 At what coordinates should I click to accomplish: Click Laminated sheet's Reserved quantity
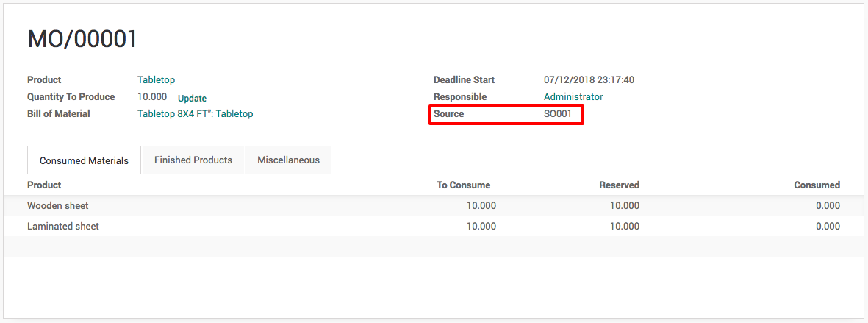[624, 226]
